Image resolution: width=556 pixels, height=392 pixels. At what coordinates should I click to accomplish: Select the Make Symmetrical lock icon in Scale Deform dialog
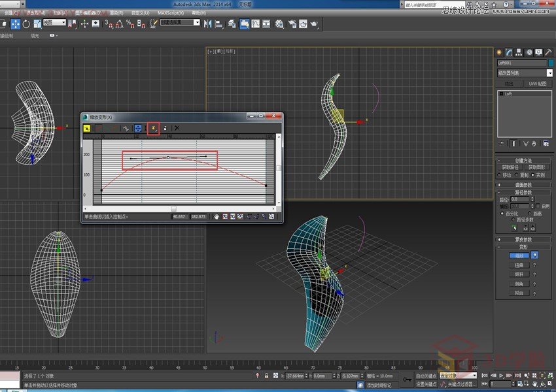86,128
